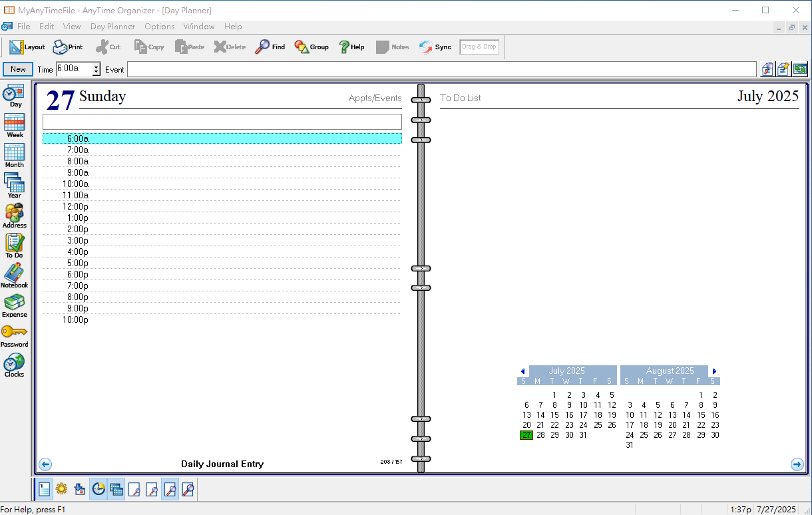
Task: Click the pushpin note icon beside Event field
Action: (x=783, y=69)
